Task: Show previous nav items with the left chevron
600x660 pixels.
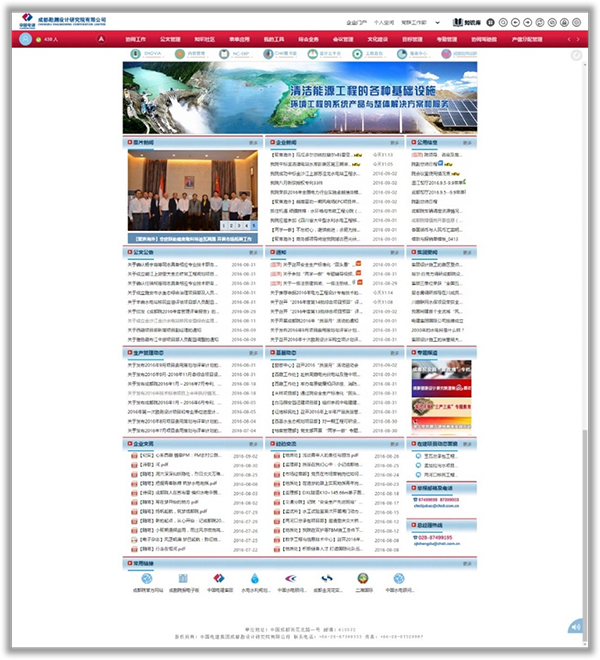Action: pos(569,39)
